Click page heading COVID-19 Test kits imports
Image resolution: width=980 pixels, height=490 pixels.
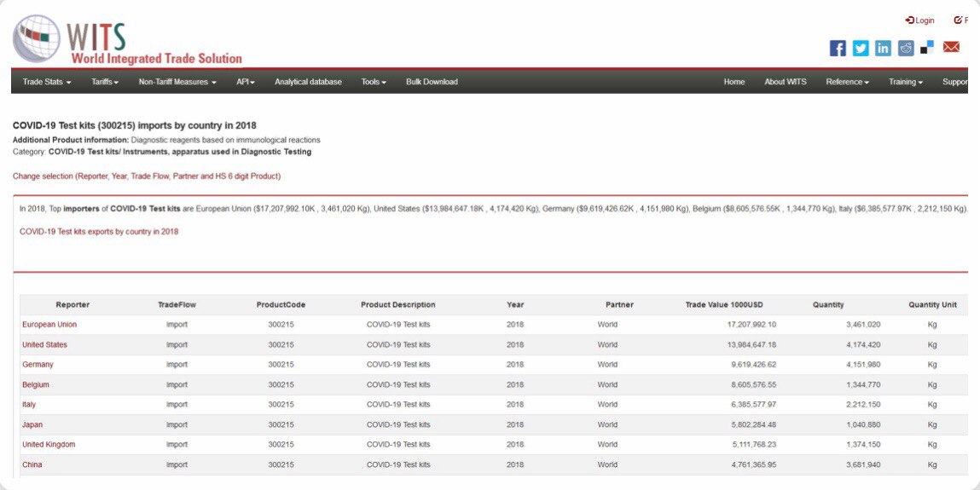(135, 125)
